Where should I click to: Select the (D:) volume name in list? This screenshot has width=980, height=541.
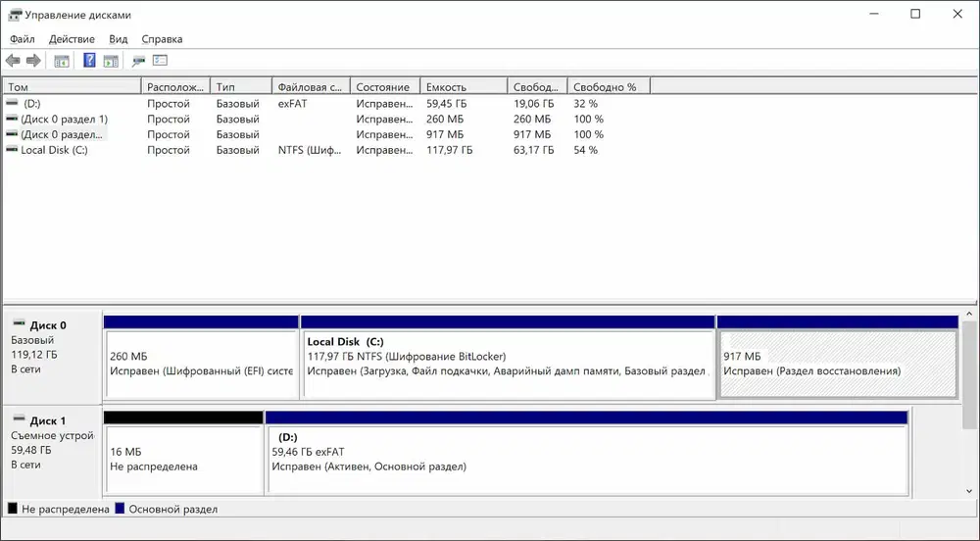[x=32, y=104]
